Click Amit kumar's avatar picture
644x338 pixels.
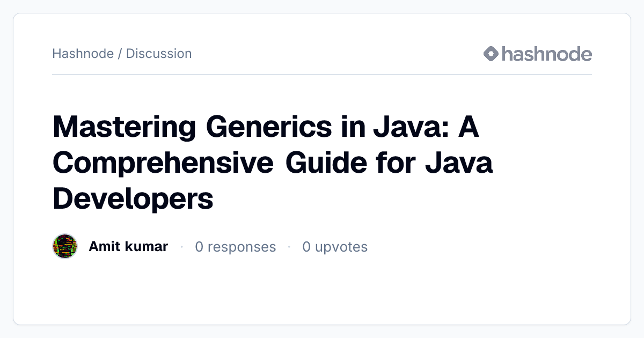click(65, 247)
